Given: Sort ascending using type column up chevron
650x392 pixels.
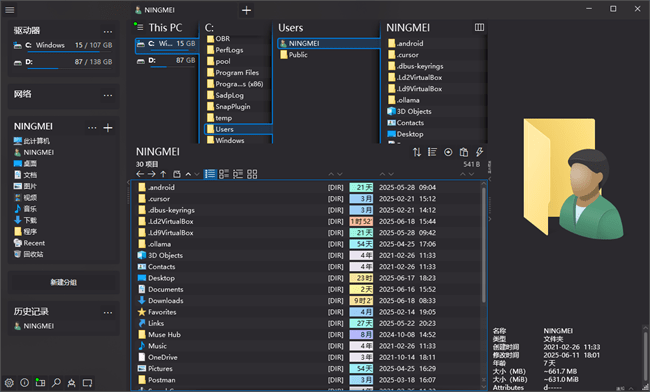Looking at the screenshot, I should [x=331, y=174].
